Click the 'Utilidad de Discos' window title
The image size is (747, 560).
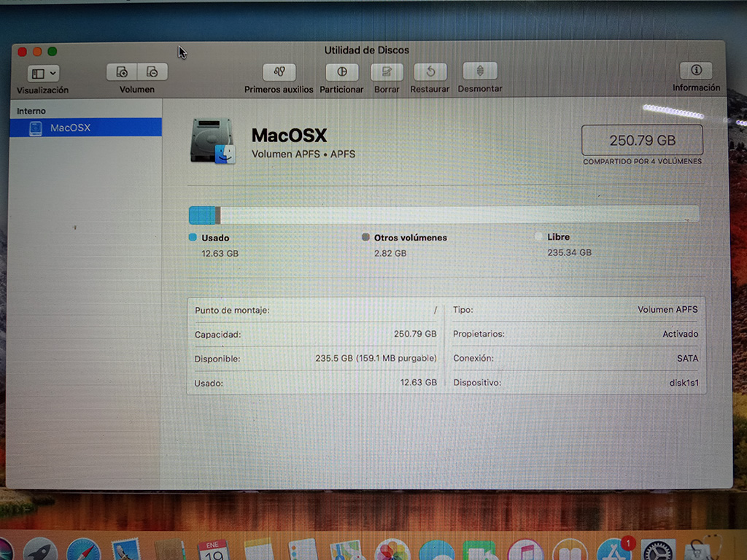[x=366, y=50]
